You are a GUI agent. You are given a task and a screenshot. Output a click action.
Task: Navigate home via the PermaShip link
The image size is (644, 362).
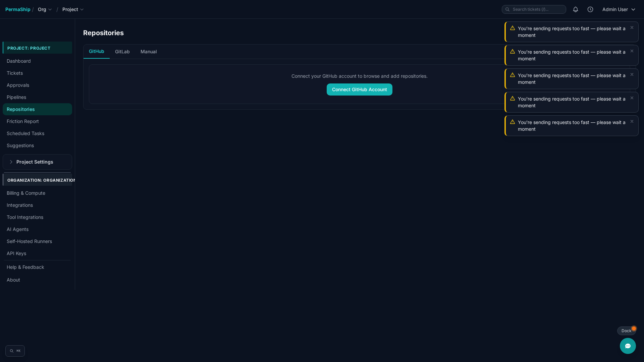pyautogui.click(x=18, y=9)
